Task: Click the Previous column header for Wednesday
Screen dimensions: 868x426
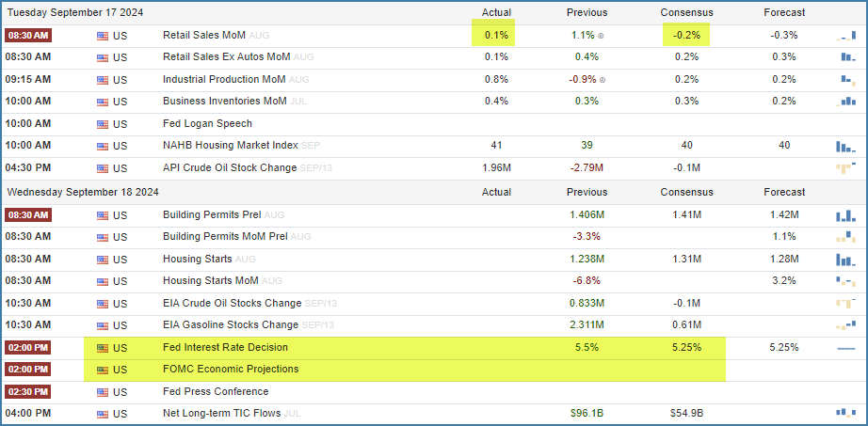Action: (x=587, y=192)
